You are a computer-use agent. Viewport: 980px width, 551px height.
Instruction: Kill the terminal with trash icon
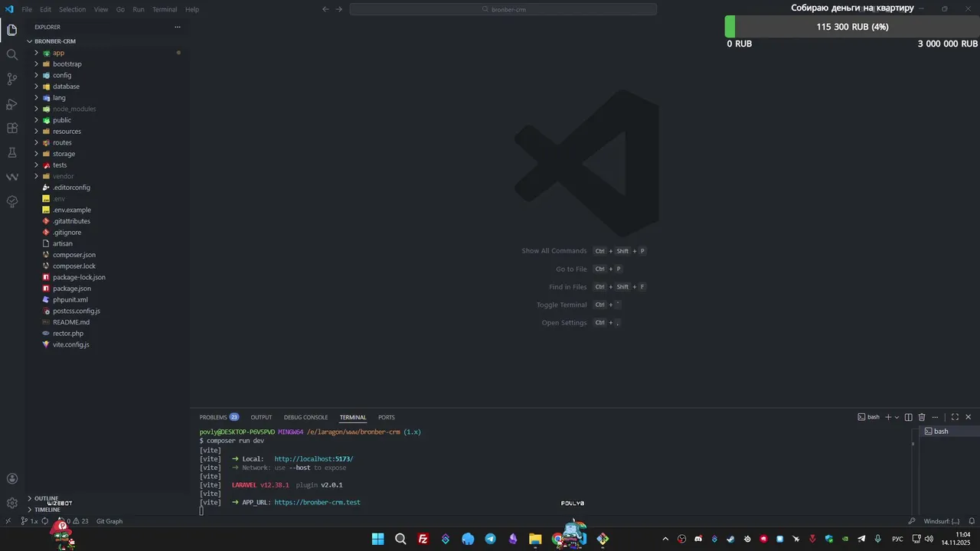(922, 417)
